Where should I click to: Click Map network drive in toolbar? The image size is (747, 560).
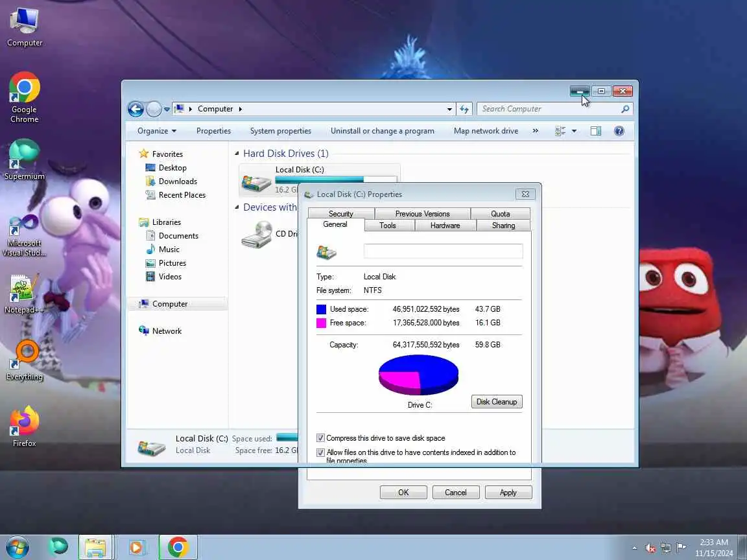click(x=486, y=131)
